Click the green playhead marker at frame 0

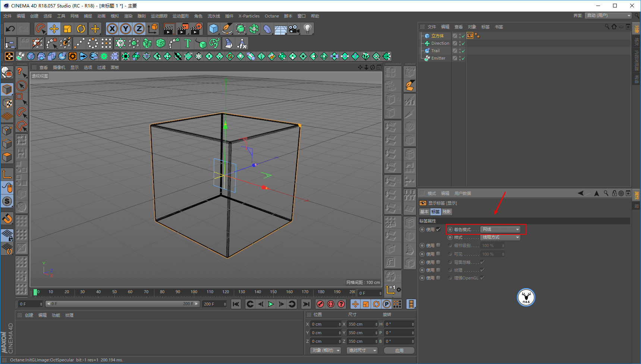coord(35,292)
